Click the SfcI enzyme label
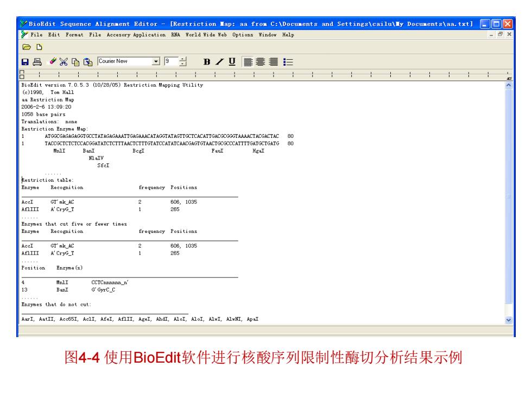532x399 pixels. coord(103,166)
